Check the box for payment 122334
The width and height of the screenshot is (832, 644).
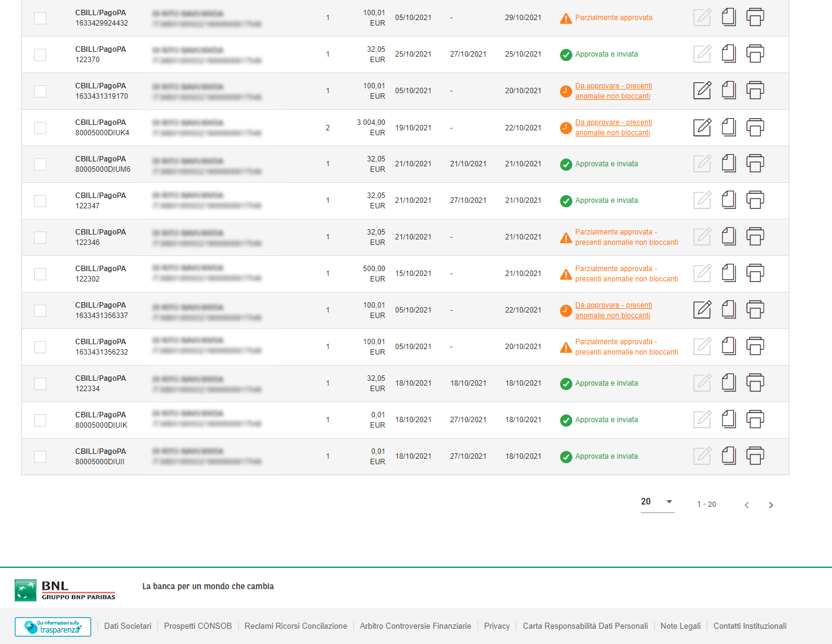click(40, 384)
